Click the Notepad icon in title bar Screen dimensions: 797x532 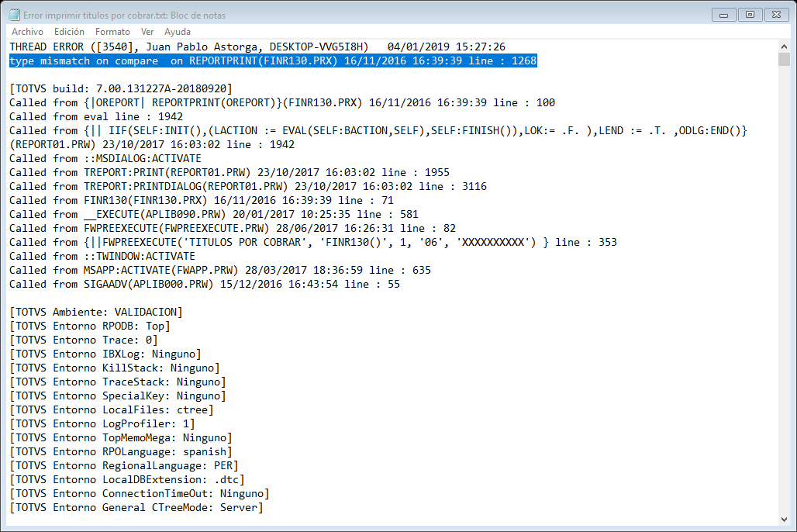[14, 15]
